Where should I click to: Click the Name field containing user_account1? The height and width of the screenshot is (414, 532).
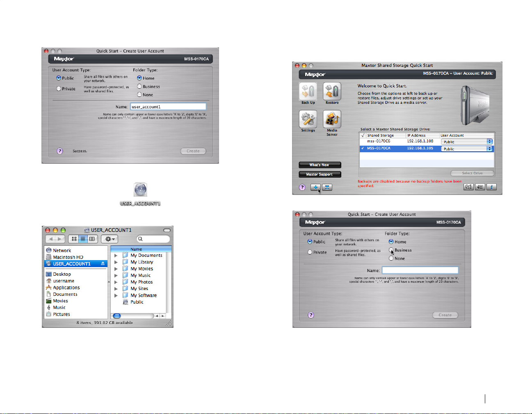pyautogui.click(x=168, y=107)
